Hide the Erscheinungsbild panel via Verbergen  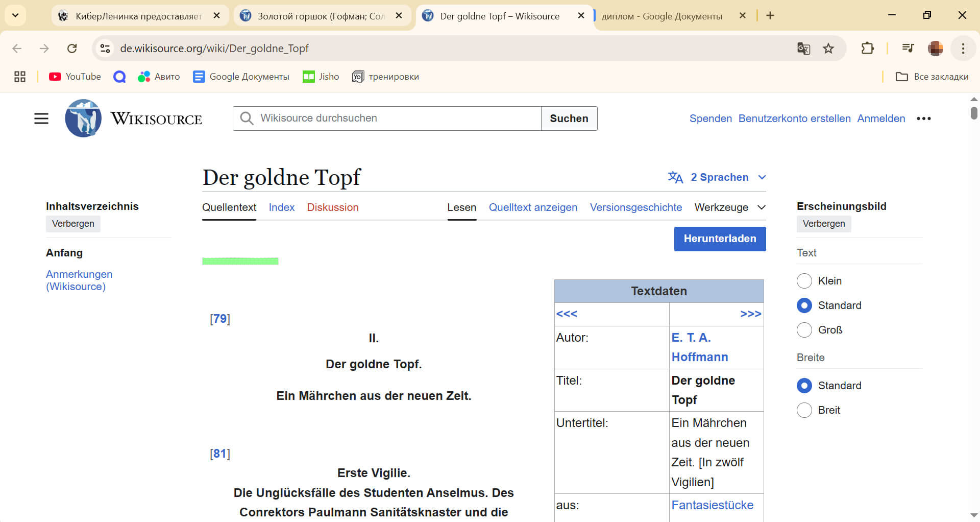(x=824, y=224)
